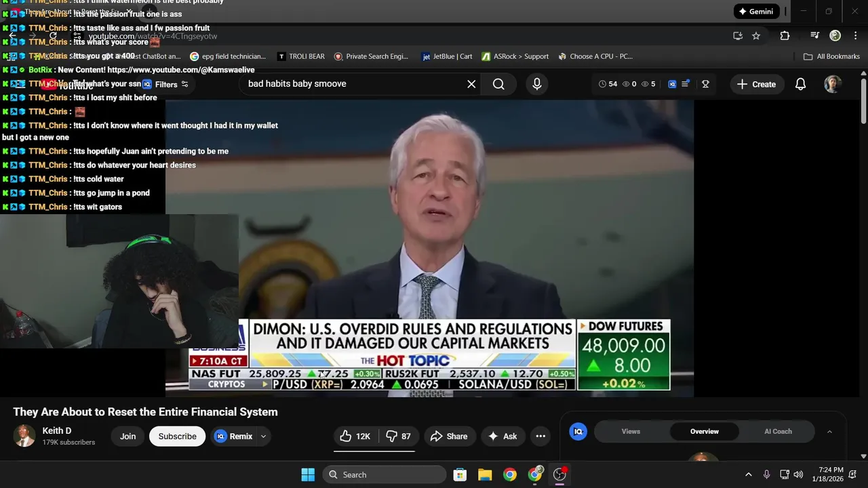Open the Windows Start menu
868x488 pixels.
click(x=308, y=474)
